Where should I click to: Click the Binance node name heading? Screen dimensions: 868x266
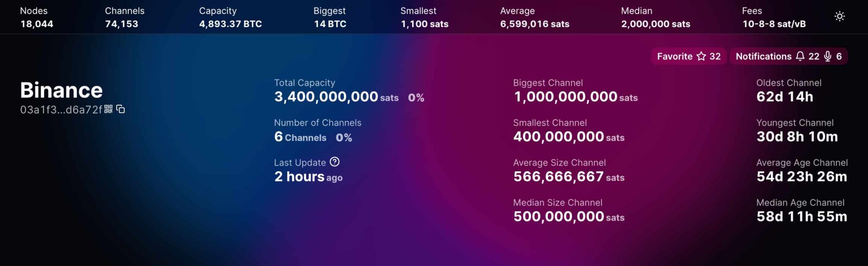pos(61,90)
